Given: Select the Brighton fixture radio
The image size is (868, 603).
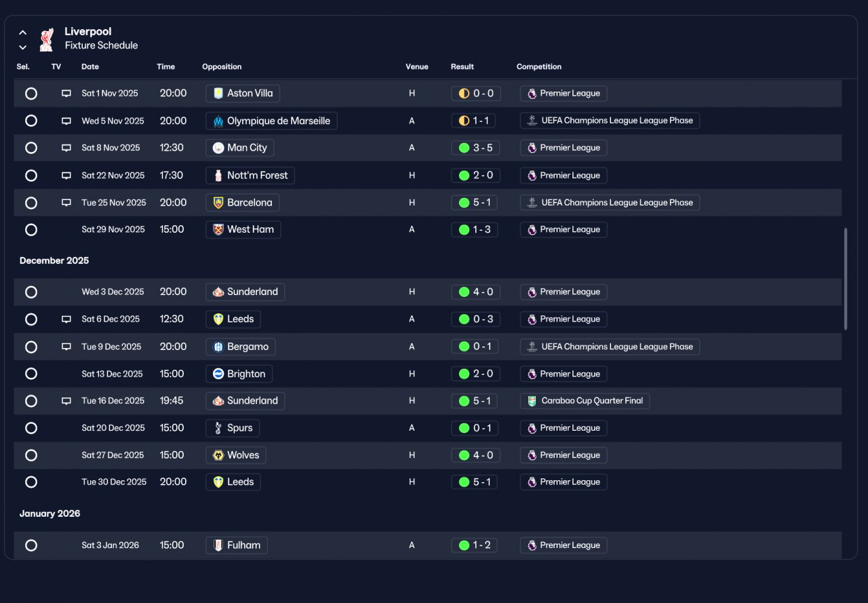Looking at the screenshot, I should click(31, 374).
